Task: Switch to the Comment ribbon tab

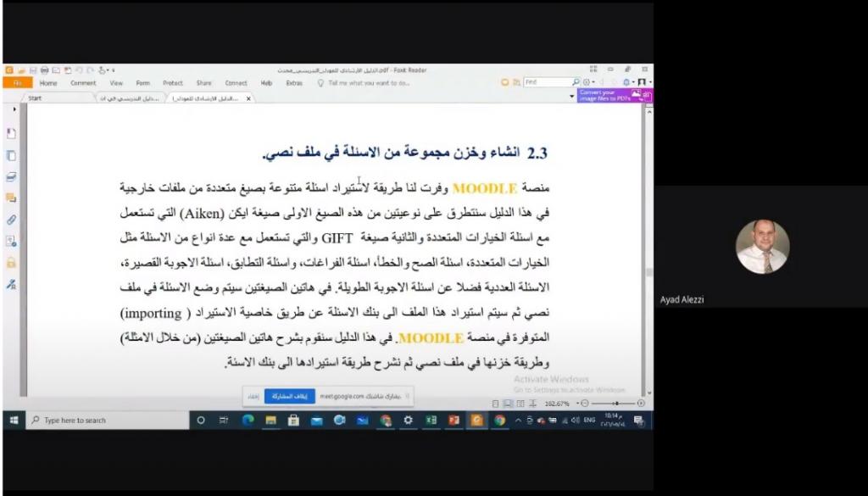Action: pos(83,83)
